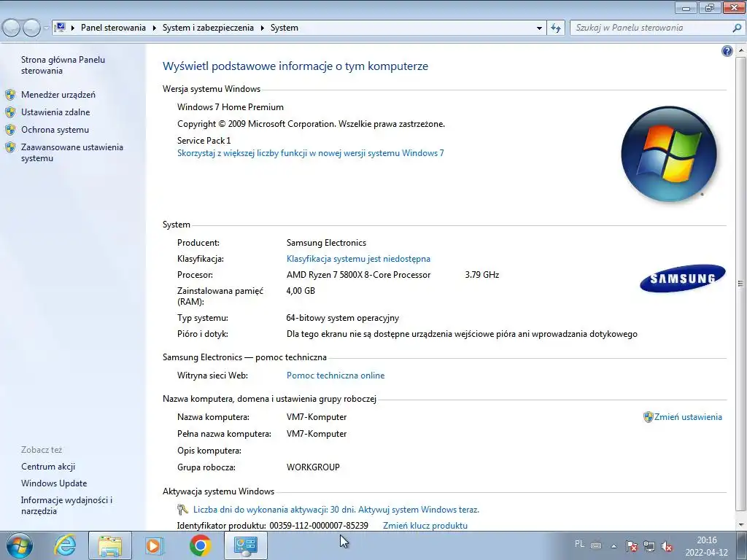Open Zaawansowane ustawienia systemu
The image size is (747, 560).
click(72, 153)
